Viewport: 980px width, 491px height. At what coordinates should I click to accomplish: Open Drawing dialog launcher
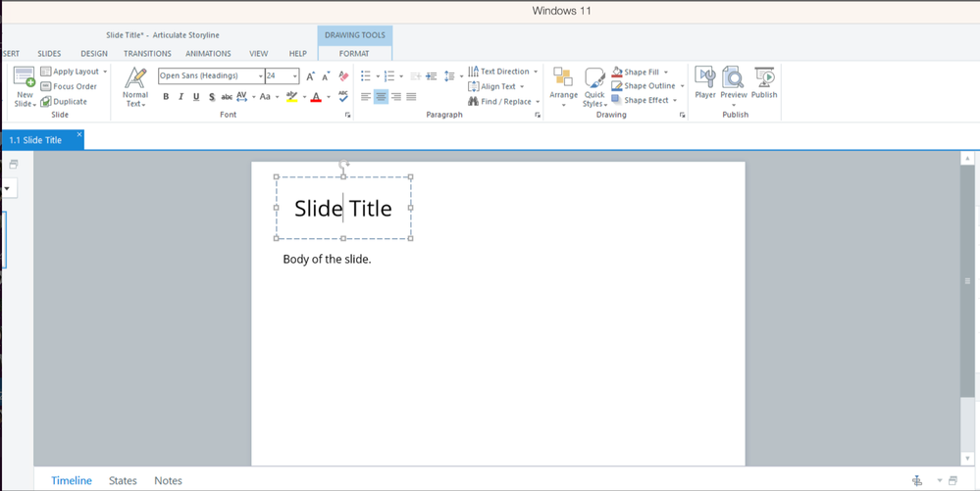pyautogui.click(x=683, y=115)
